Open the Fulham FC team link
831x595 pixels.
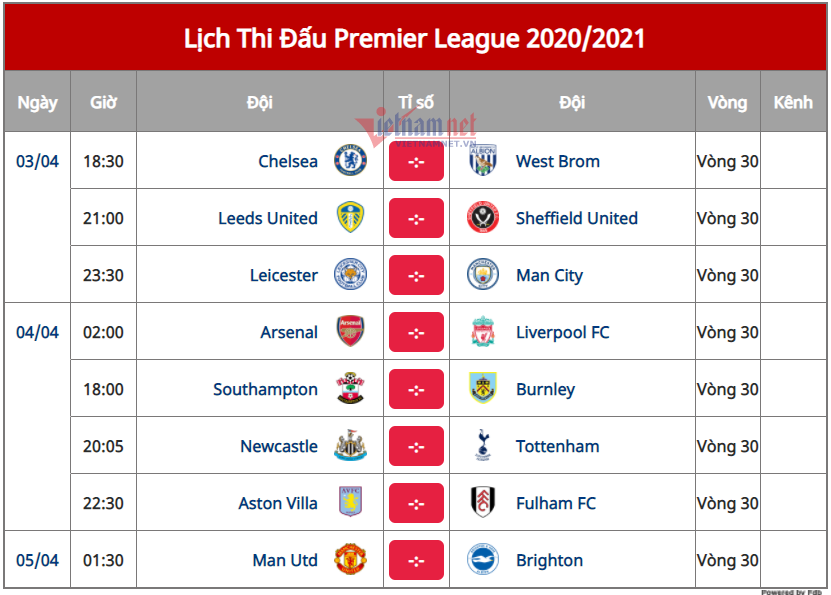pyautogui.click(x=555, y=503)
